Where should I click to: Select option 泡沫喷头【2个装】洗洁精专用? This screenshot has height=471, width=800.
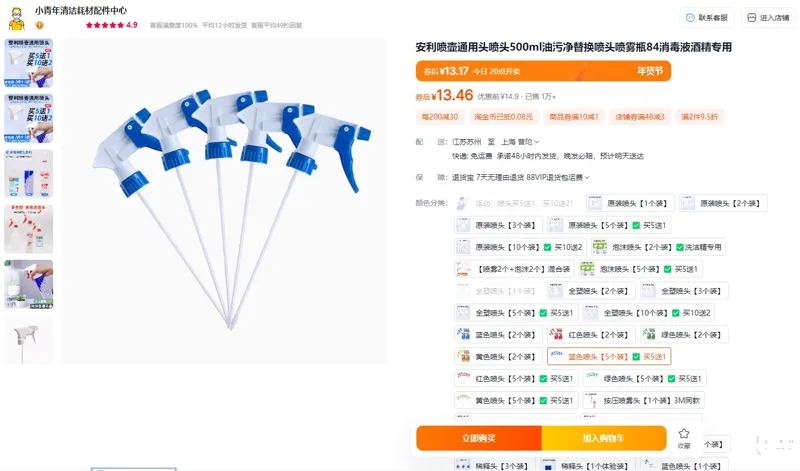pyautogui.click(x=658, y=247)
